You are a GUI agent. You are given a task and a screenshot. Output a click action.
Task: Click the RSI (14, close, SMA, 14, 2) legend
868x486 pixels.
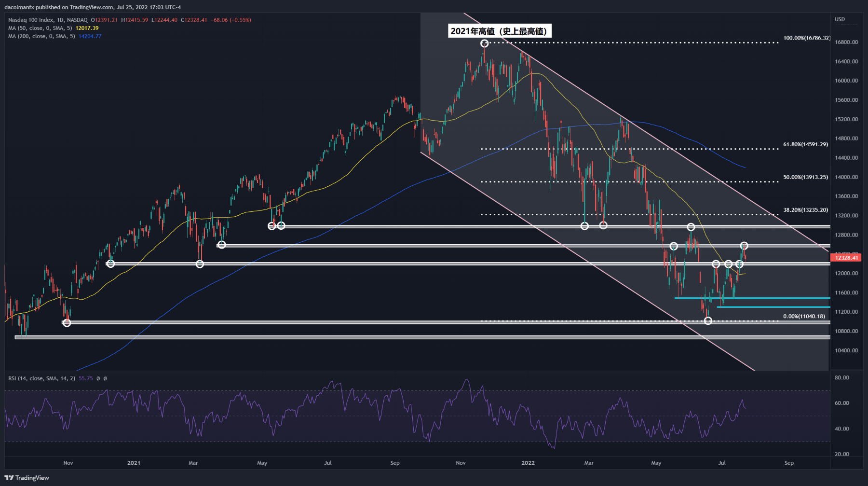click(41, 378)
